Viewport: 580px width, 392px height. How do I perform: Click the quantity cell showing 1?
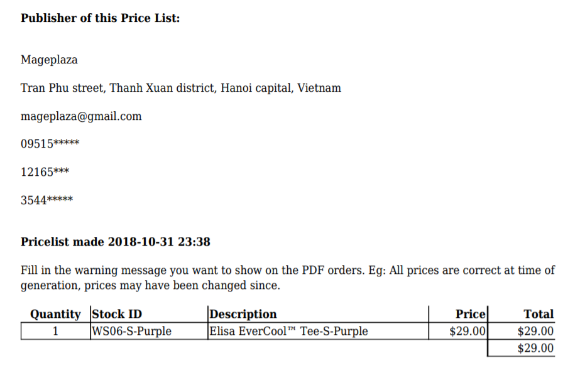[x=55, y=331]
